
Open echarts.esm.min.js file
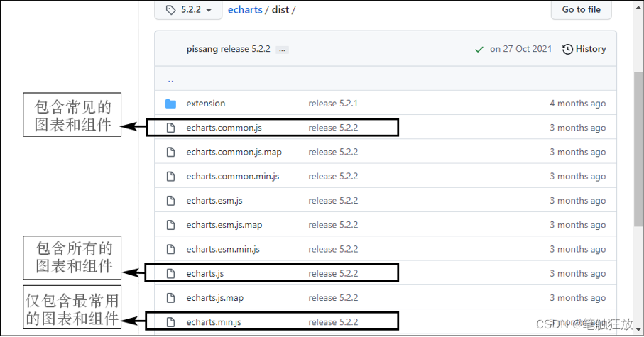(223, 249)
